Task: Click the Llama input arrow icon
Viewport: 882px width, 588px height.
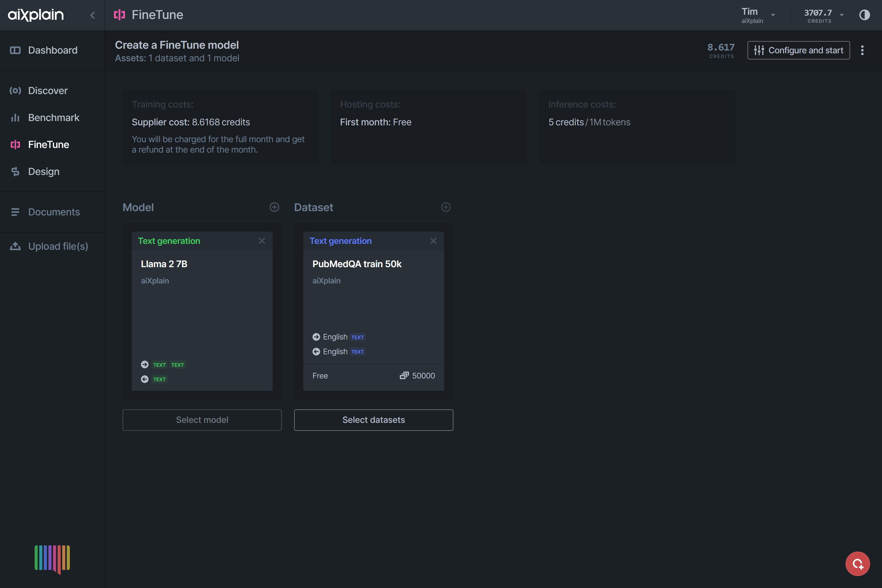Action: click(x=145, y=365)
